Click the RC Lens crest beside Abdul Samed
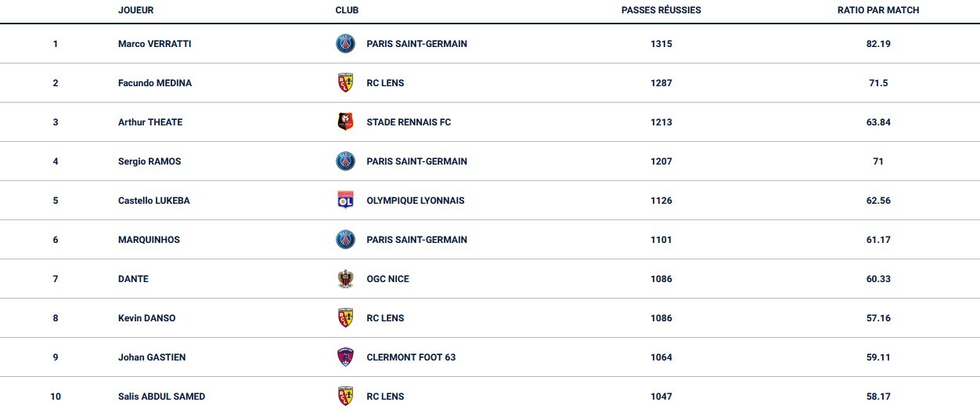Viewport: 980px width, 413px height. [x=345, y=397]
